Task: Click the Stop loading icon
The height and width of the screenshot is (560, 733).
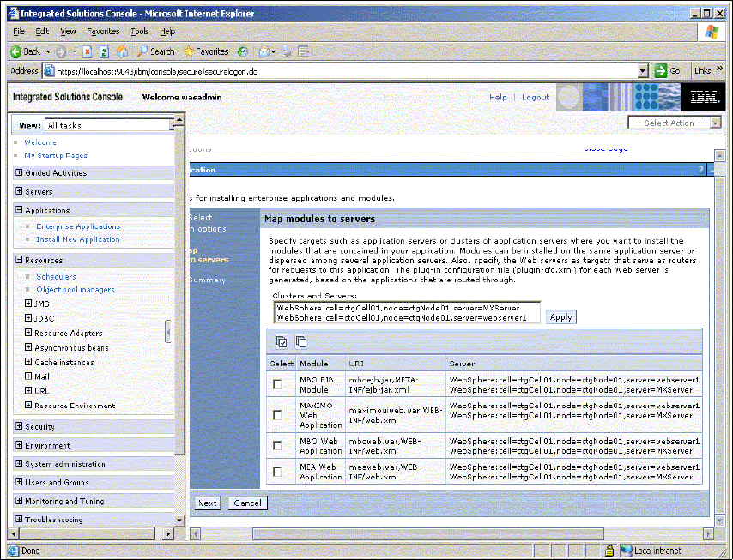Action: pyautogui.click(x=87, y=51)
